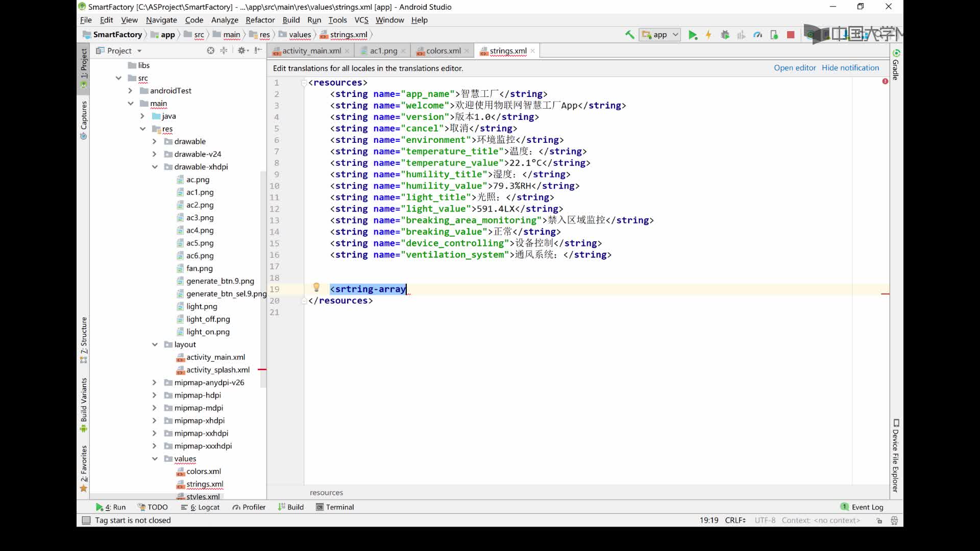The width and height of the screenshot is (980, 551).
Task: Click the lock read-only icon in status bar
Action: [x=879, y=520]
